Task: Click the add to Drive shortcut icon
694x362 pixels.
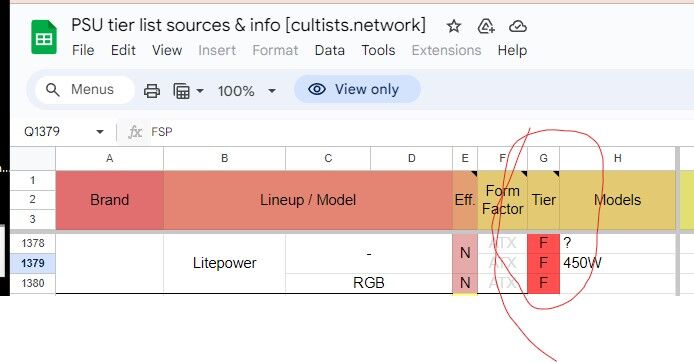Action: coord(486,27)
